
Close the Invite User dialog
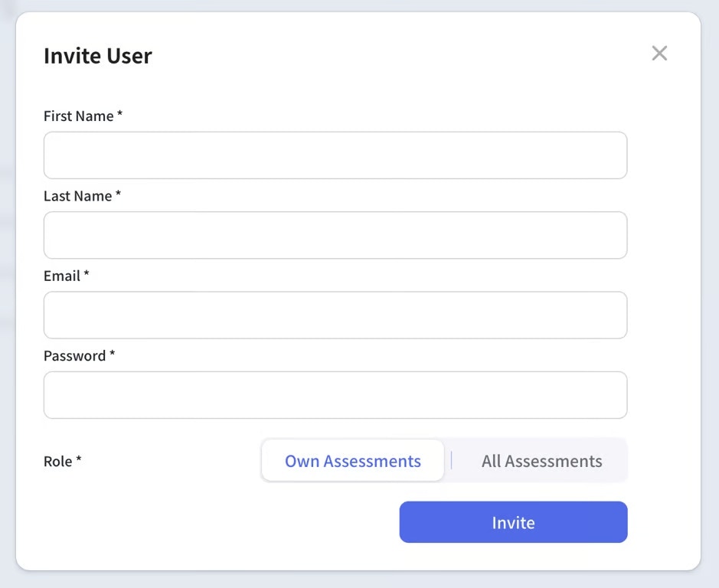[659, 53]
